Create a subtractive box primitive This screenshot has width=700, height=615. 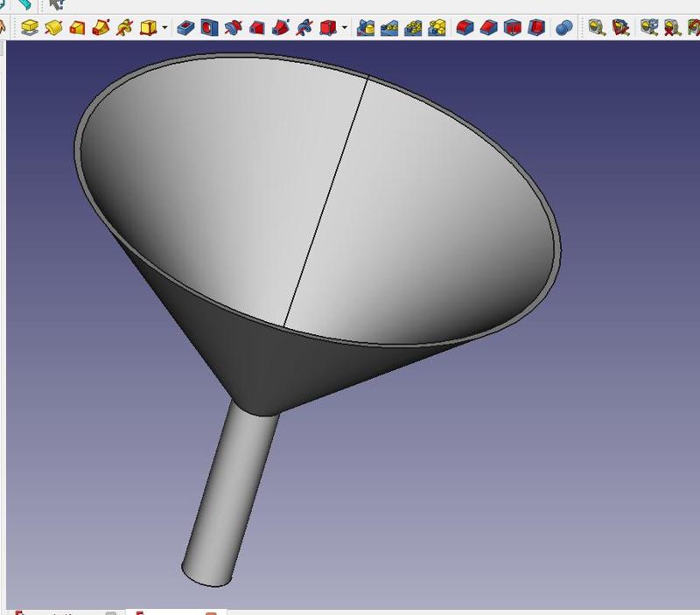[x=328, y=28]
